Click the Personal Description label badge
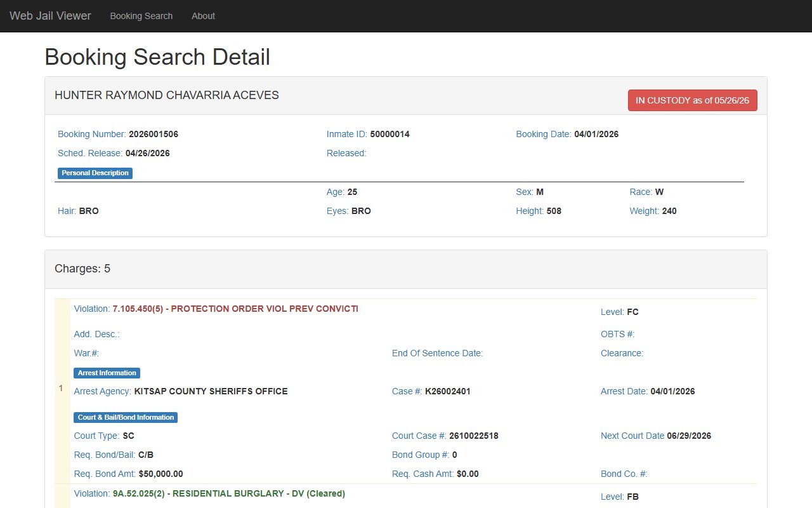The image size is (812, 508). [95, 173]
